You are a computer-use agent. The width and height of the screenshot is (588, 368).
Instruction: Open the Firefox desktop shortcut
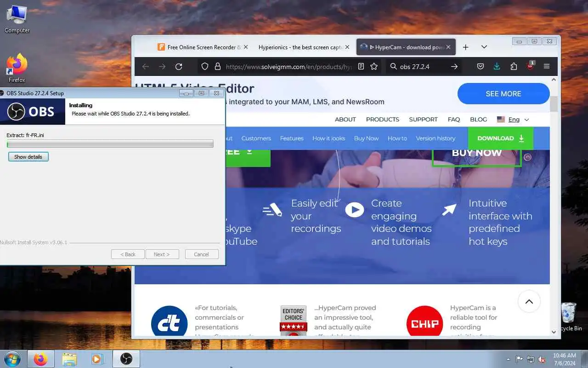click(x=17, y=69)
